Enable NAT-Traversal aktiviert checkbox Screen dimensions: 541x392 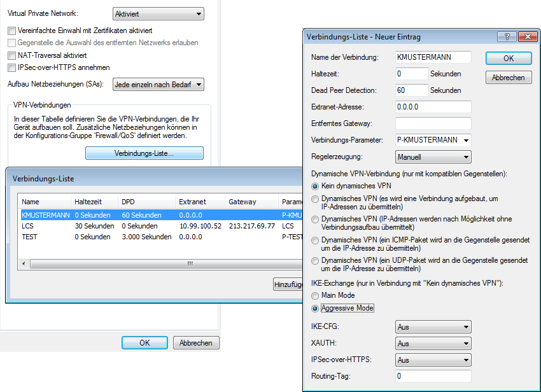[x=11, y=55]
